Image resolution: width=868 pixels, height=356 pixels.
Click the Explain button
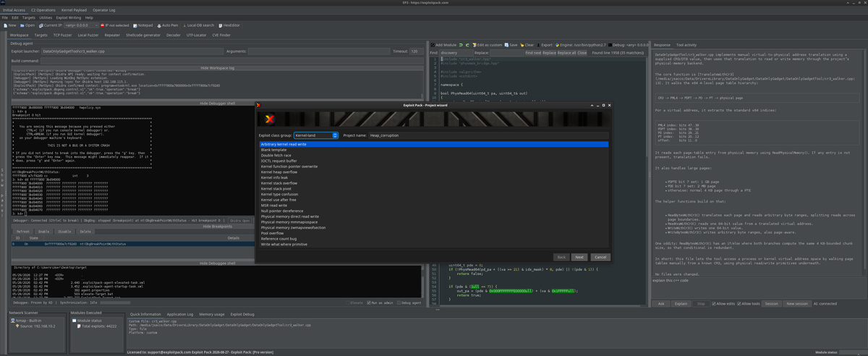point(681,304)
